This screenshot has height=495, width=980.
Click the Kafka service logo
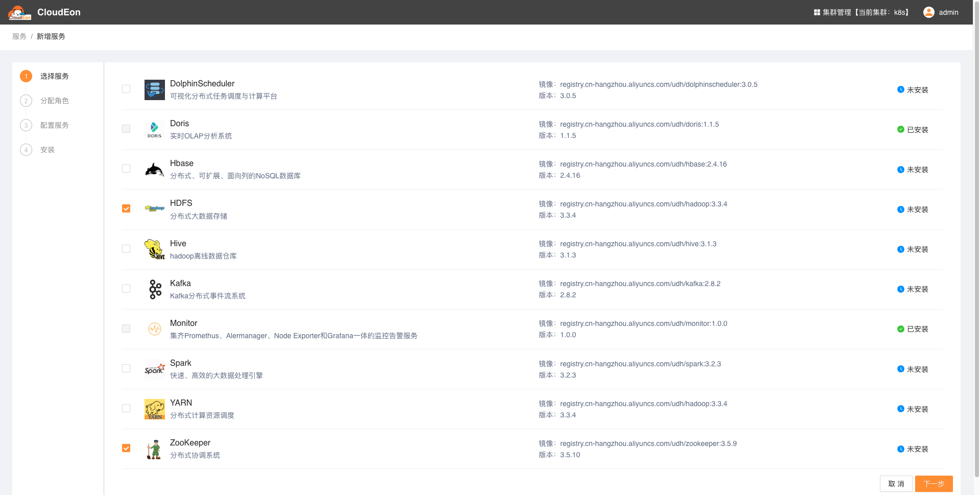pos(155,289)
